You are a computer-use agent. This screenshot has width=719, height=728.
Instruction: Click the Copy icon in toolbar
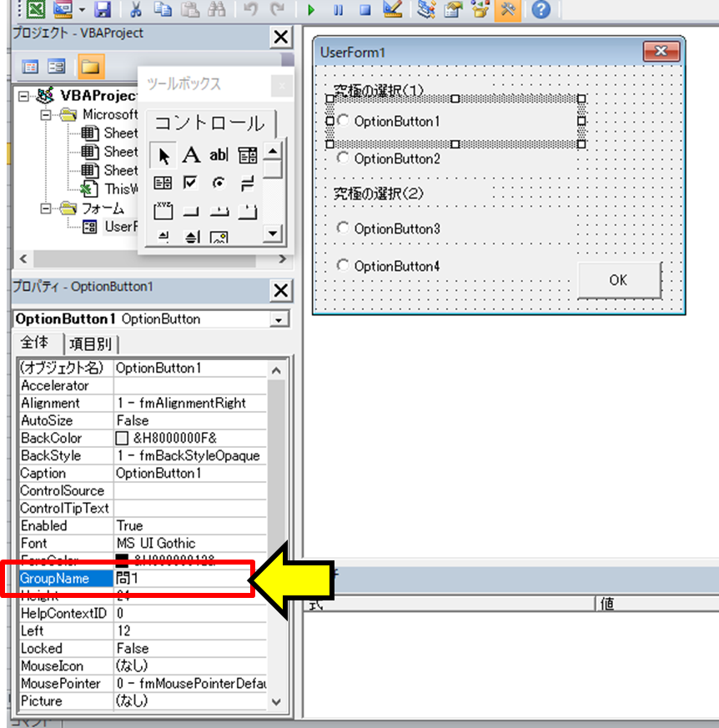(x=163, y=9)
